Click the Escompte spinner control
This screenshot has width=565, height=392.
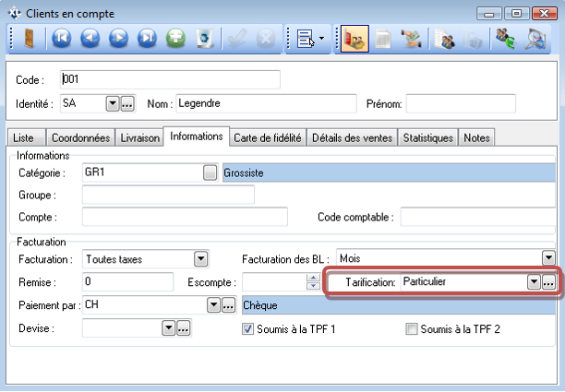(x=319, y=282)
